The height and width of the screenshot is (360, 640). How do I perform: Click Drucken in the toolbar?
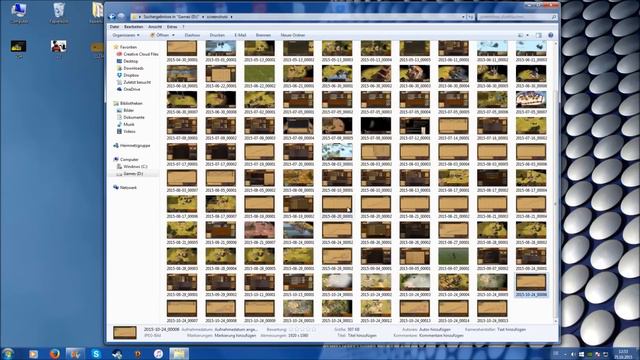click(x=217, y=35)
